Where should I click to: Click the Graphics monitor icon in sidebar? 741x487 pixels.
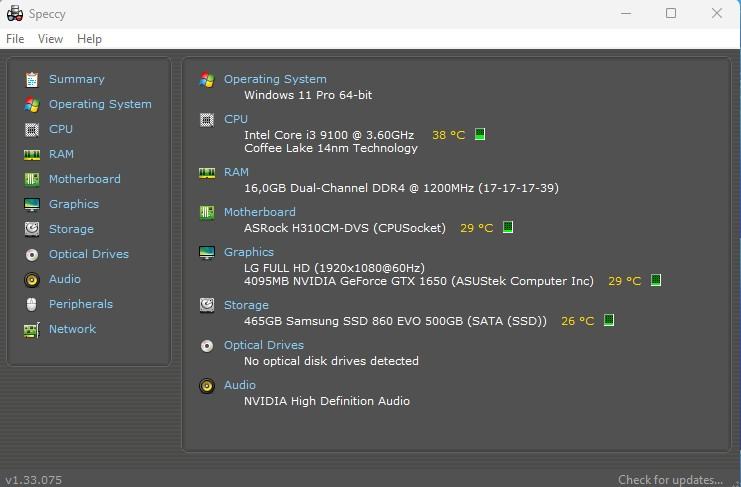point(32,205)
